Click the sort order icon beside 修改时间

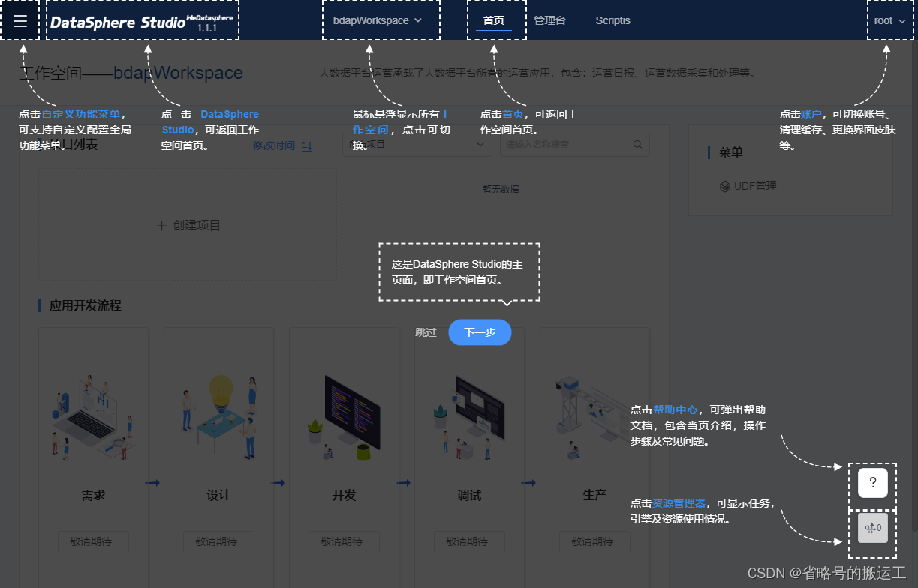click(306, 146)
